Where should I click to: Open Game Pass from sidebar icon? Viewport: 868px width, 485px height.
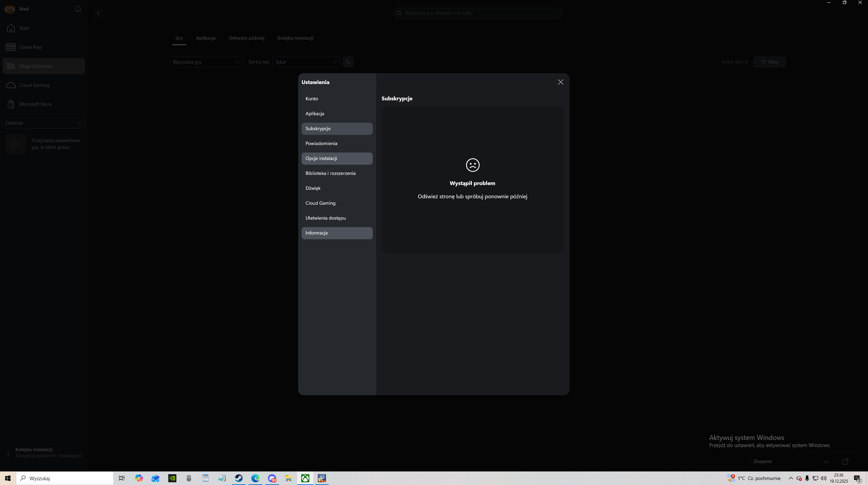tap(11, 47)
